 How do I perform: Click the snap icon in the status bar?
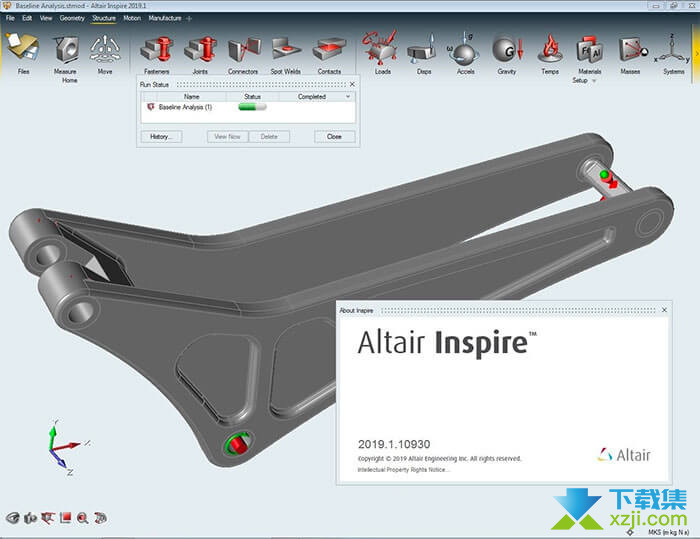[630, 532]
